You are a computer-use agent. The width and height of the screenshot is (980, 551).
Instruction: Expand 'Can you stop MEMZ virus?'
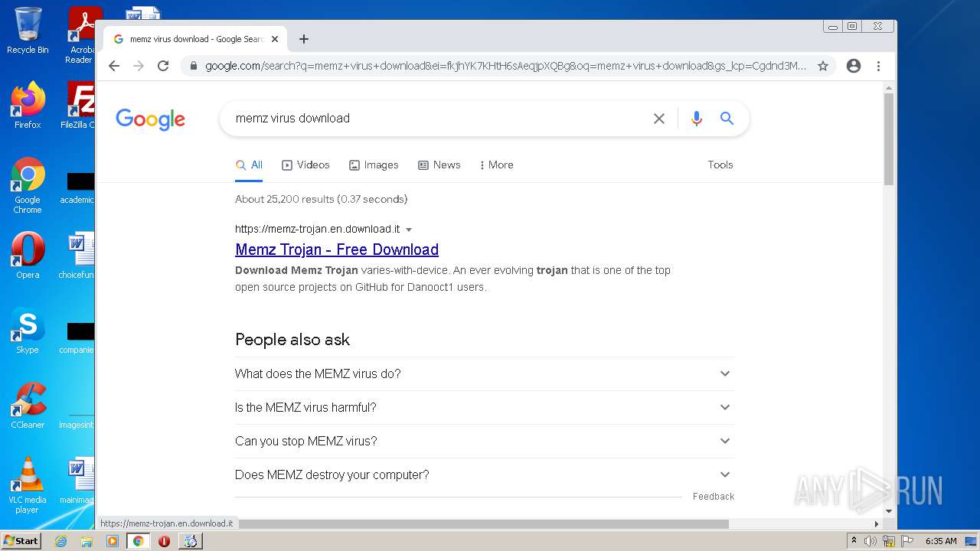[484, 441]
